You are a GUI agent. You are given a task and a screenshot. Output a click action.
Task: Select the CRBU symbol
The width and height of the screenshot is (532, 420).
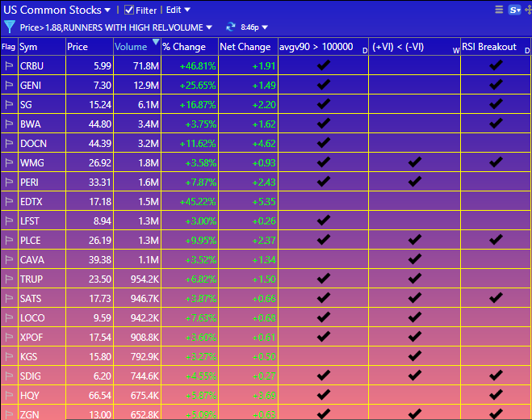(x=31, y=66)
